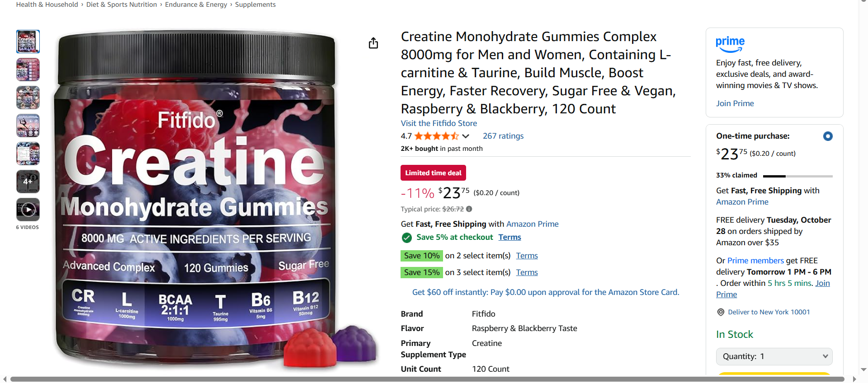Click the prime logo
This screenshot has height=383, width=868.
(x=730, y=44)
